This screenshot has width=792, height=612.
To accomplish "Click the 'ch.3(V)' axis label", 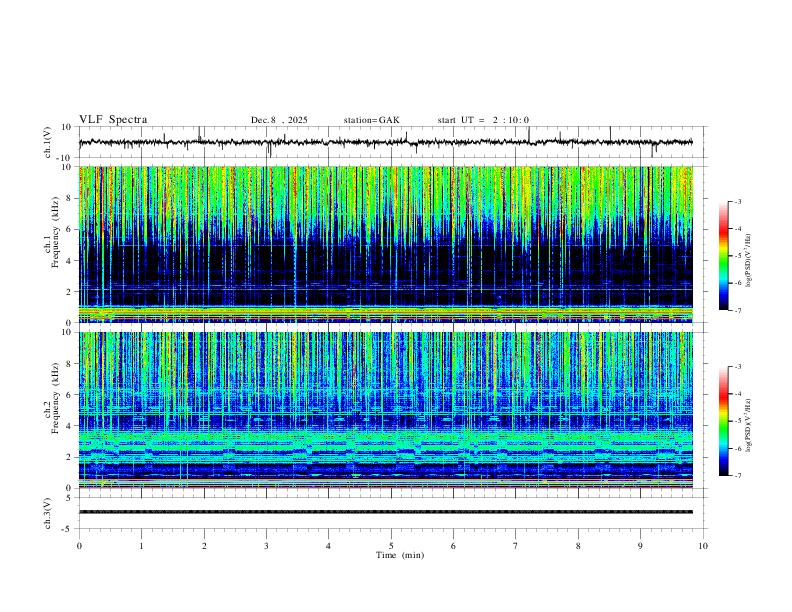I will point(48,514).
